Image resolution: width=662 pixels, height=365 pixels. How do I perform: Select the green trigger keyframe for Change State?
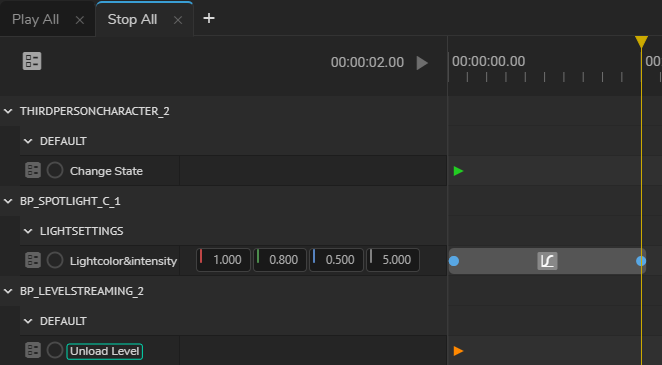[x=459, y=171]
